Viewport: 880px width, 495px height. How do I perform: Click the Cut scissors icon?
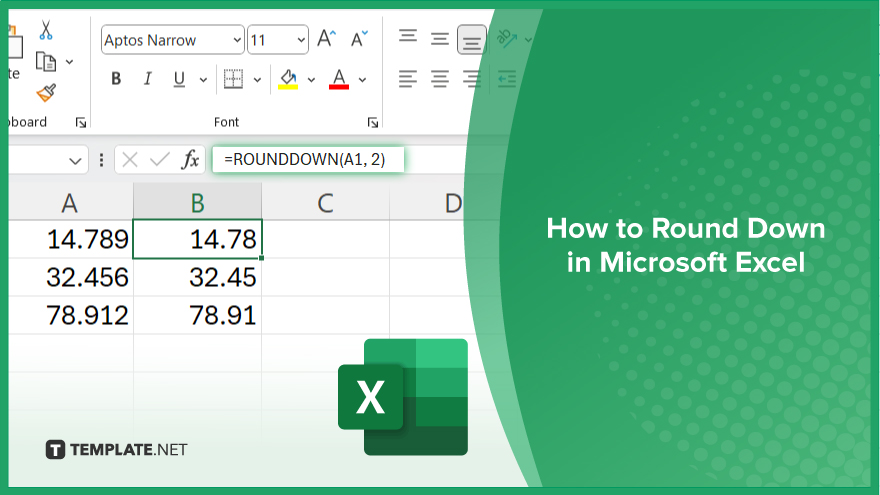[46, 30]
